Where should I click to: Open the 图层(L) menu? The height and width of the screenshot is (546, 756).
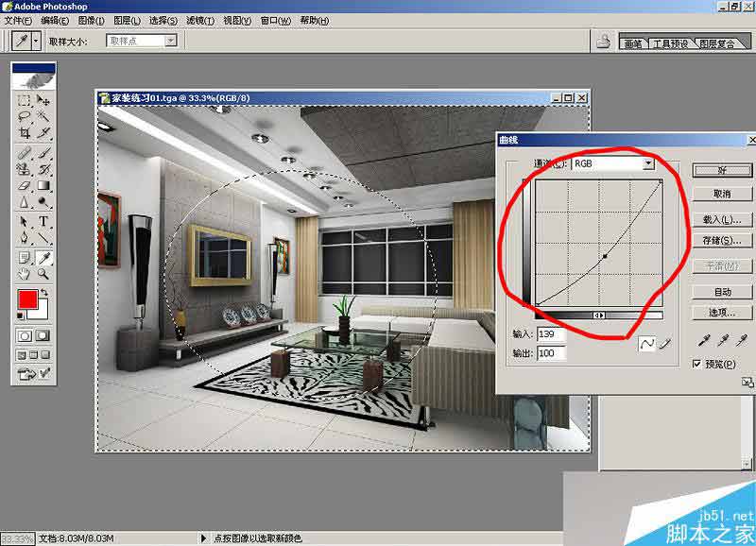pos(127,21)
